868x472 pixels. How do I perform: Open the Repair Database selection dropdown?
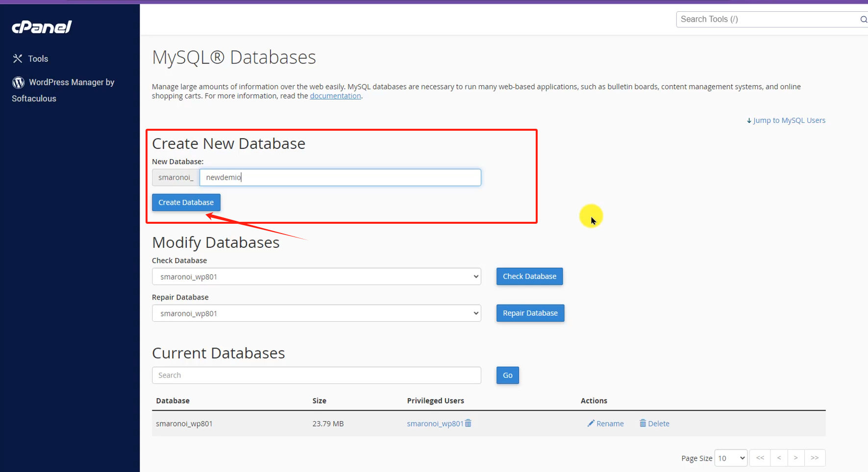pyautogui.click(x=316, y=313)
